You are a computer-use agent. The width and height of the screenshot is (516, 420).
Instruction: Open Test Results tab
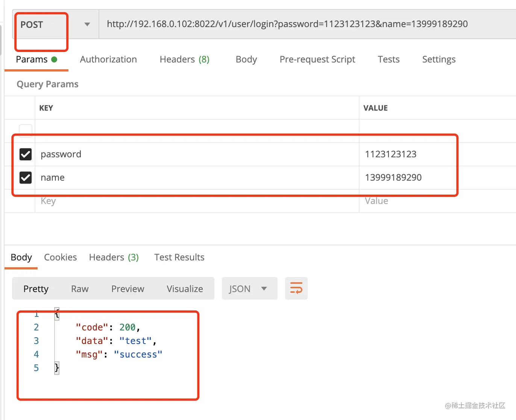(x=179, y=257)
